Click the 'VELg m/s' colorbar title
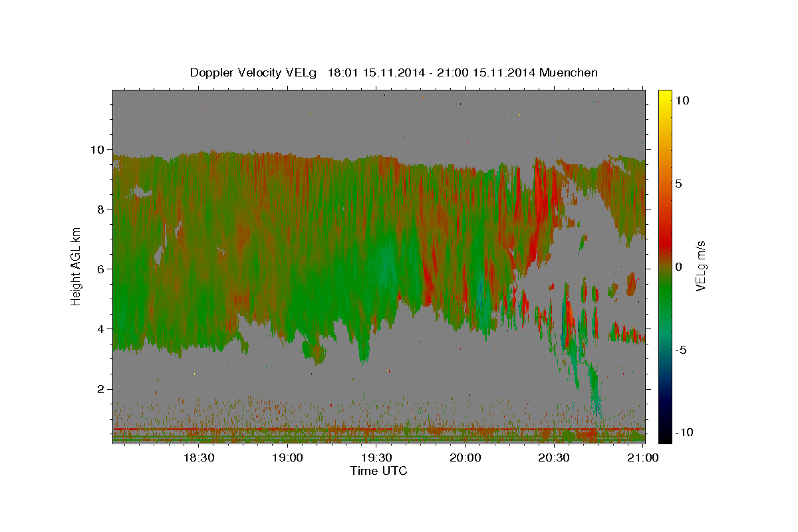This screenshot has width=798, height=532. point(701,266)
